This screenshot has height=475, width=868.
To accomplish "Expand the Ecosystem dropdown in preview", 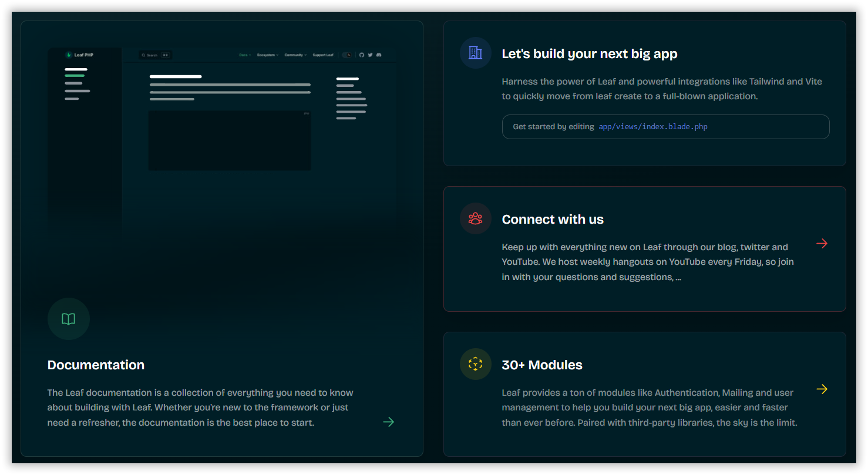I will [x=267, y=55].
